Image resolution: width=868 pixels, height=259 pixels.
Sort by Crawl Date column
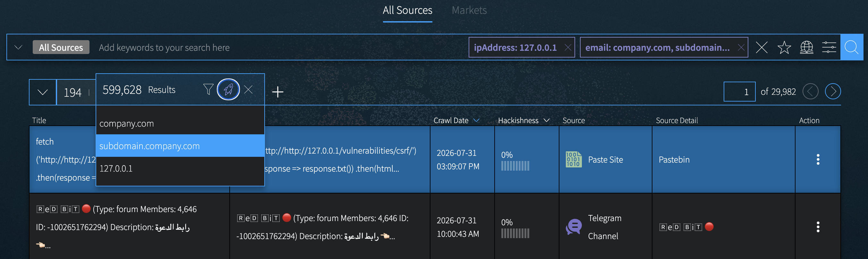coord(456,120)
